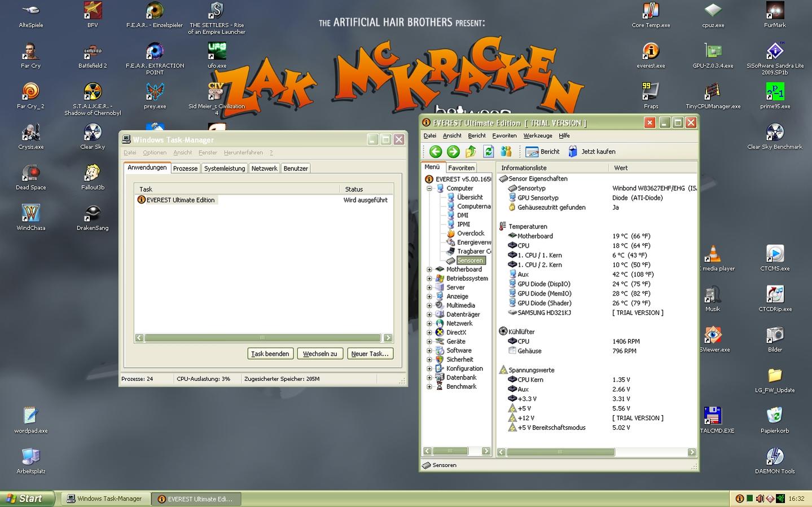
Task: Click the Start button on the taskbar
Action: pyautogui.click(x=27, y=499)
